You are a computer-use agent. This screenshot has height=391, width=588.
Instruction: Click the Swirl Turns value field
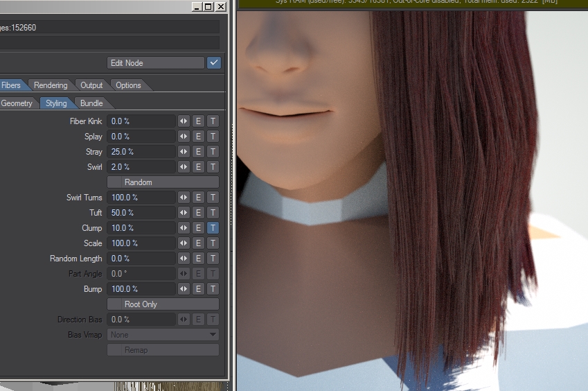point(141,198)
